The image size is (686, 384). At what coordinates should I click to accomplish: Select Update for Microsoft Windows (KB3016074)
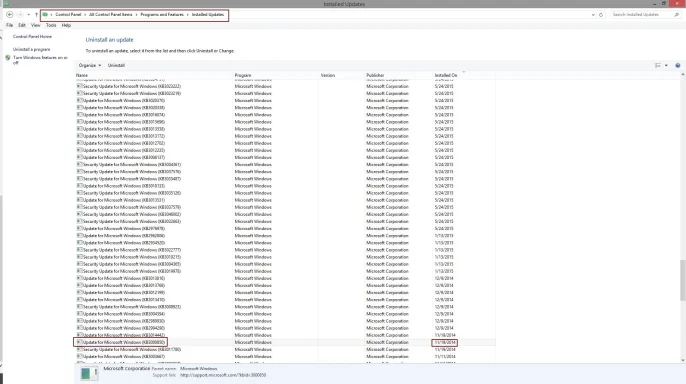click(x=285, y=115)
